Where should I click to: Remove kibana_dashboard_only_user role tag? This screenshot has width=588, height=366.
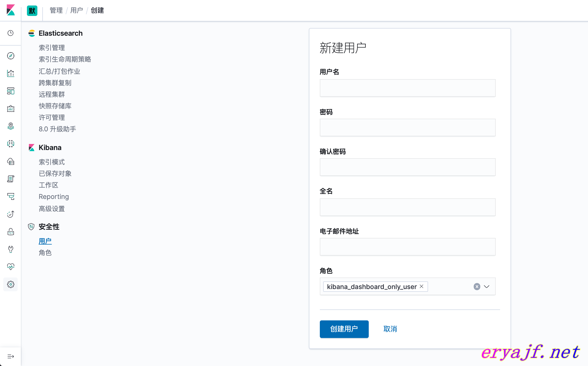(421, 286)
